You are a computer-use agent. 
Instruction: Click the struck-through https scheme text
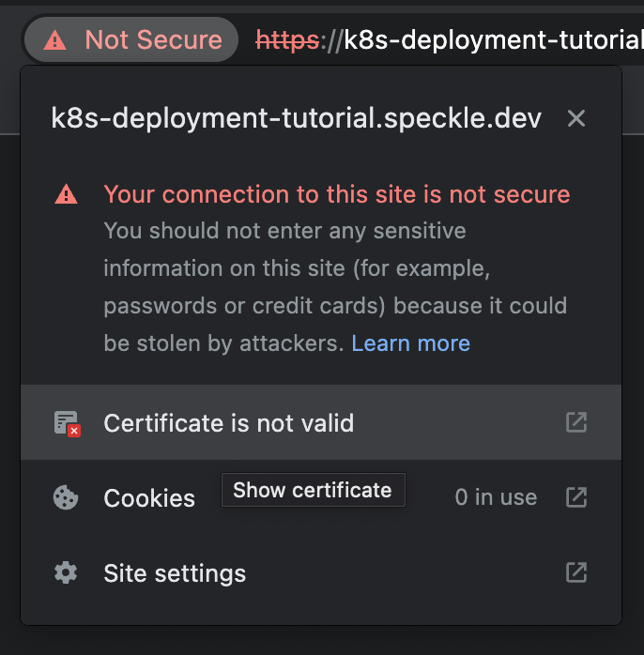click(x=286, y=40)
